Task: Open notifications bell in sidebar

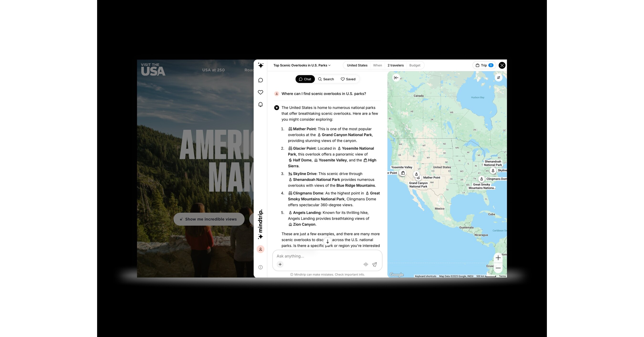Action: click(261, 105)
